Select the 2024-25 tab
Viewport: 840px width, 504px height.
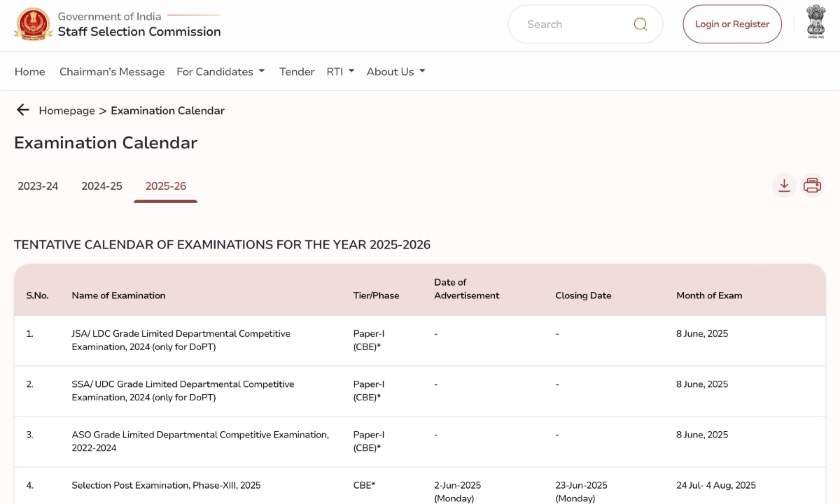[x=101, y=185]
